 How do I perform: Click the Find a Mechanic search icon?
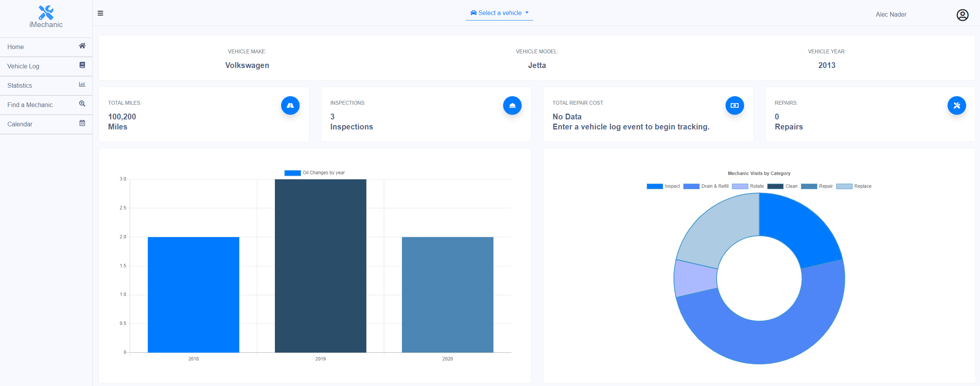click(82, 104)
